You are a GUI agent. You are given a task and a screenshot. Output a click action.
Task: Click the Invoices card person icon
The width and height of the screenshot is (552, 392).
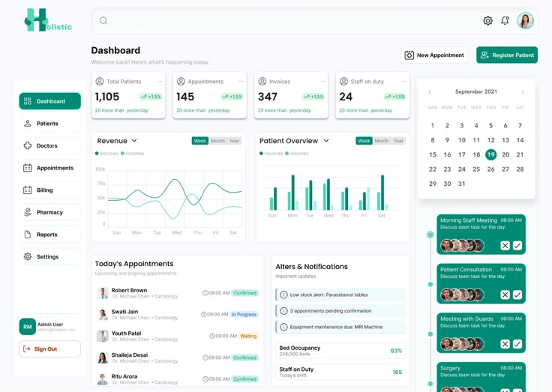point(262,81)
